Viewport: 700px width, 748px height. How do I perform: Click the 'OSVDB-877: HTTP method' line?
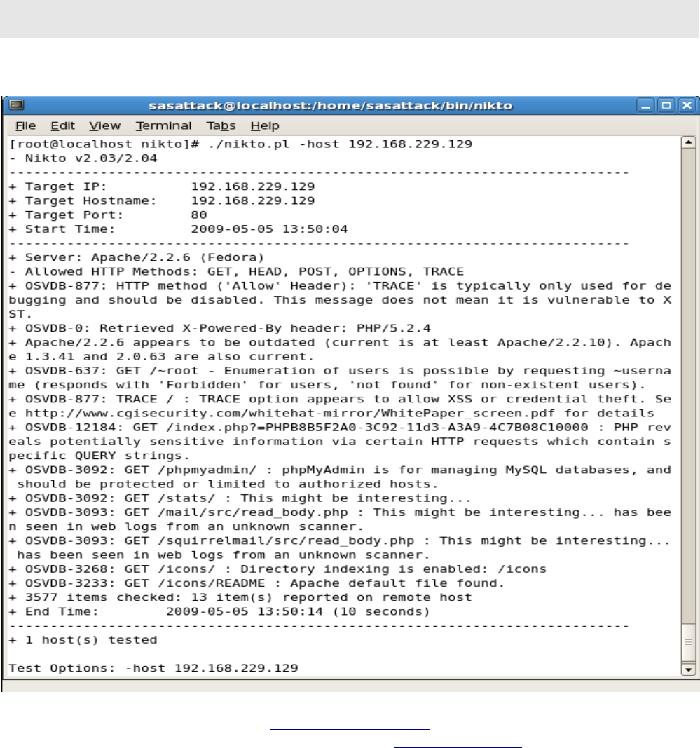(x=340, y=286)
